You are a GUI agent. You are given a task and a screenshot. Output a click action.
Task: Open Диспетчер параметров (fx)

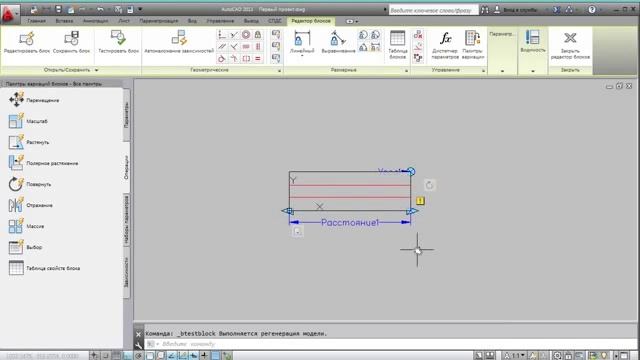pyautogui.click(x=445, y=45)
